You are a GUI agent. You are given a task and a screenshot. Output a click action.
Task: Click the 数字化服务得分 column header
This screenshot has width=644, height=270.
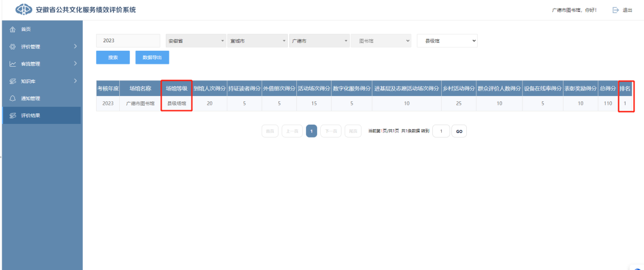point(352,88)
